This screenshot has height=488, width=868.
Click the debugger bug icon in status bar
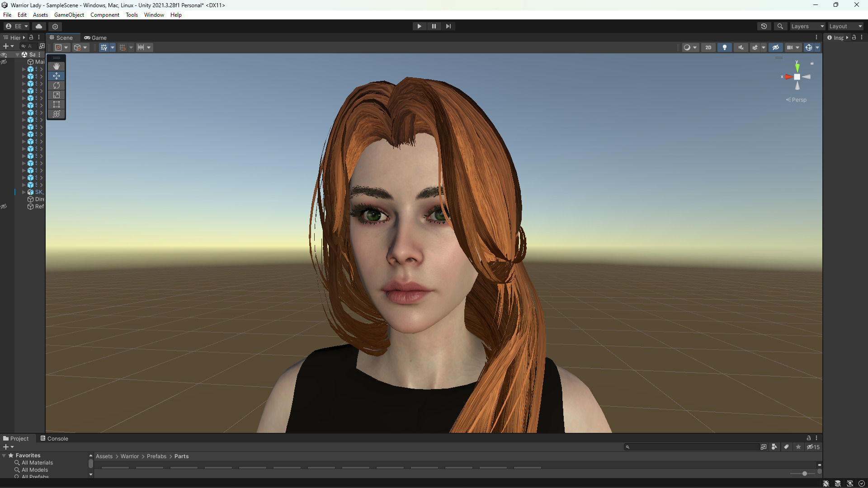pos(826,483)
